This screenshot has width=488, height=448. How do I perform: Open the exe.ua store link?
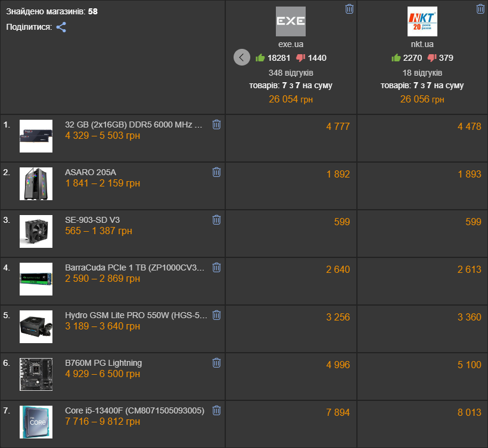291,44
